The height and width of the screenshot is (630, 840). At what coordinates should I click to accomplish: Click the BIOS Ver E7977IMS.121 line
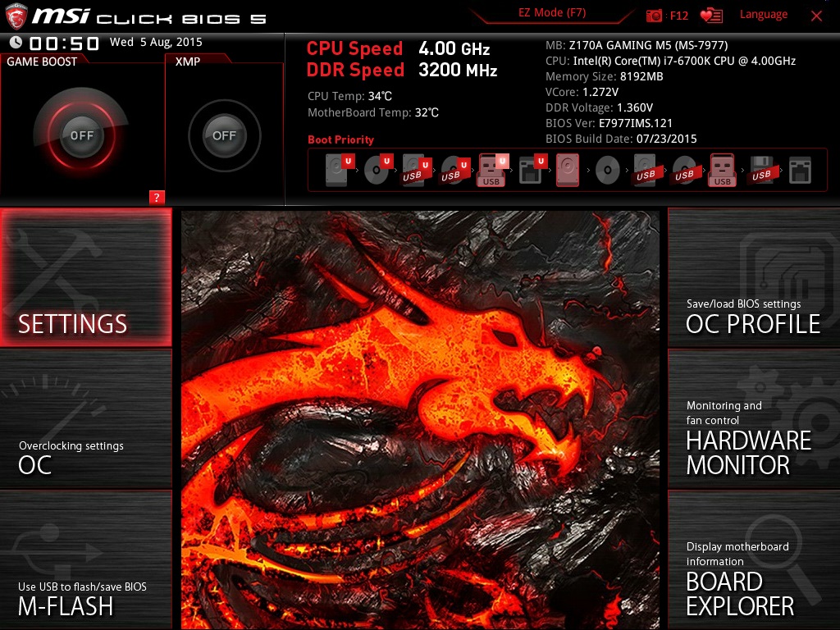(609, 123)
